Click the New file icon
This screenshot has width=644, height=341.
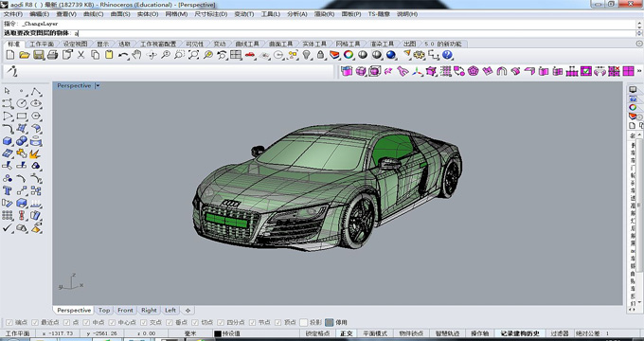coord(10,55)
